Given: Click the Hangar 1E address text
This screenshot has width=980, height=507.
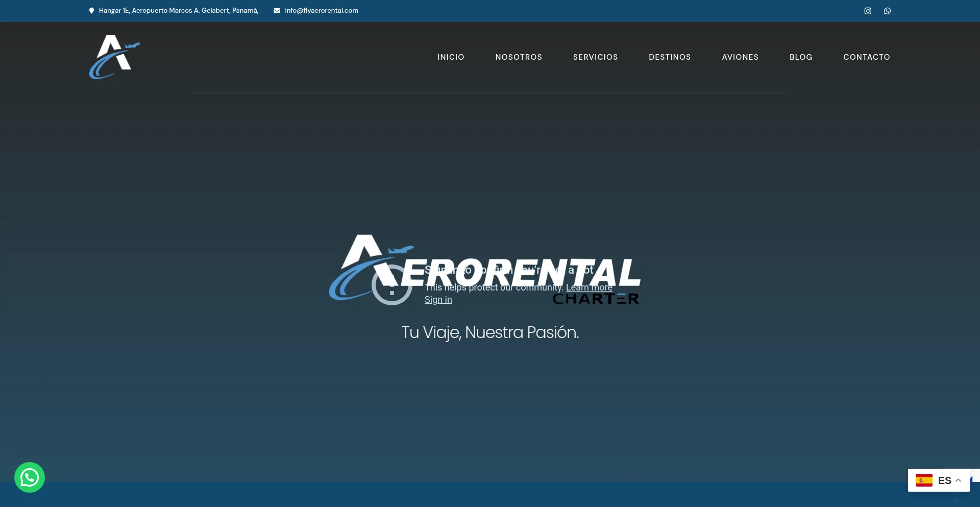Looking at the screenshot, I should (179, 11).
